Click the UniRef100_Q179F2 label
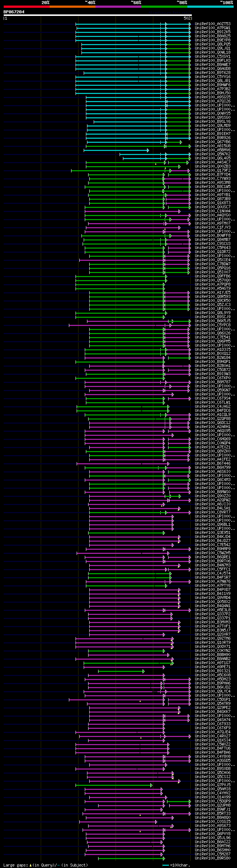 pos(213,170)
